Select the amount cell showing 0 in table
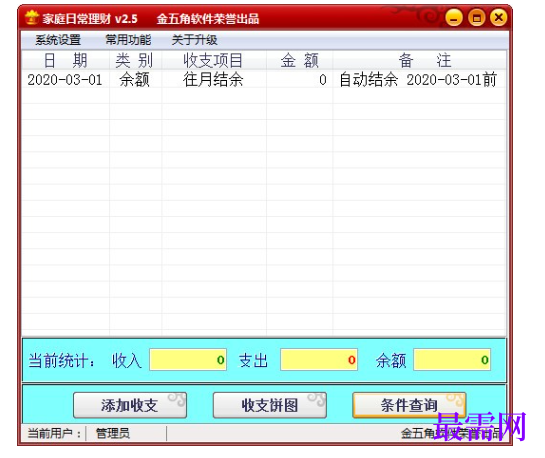This screenshot has height=458, width=545. [299, 80]
